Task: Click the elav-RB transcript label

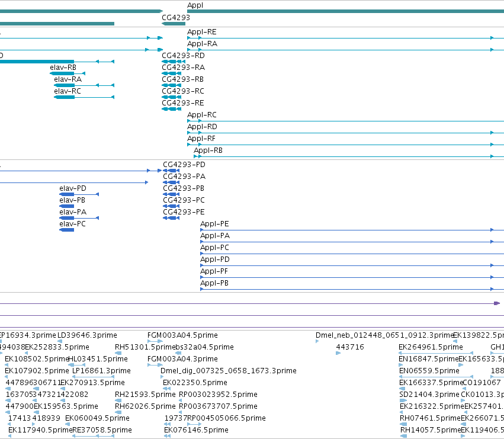Action: (63, 68)
